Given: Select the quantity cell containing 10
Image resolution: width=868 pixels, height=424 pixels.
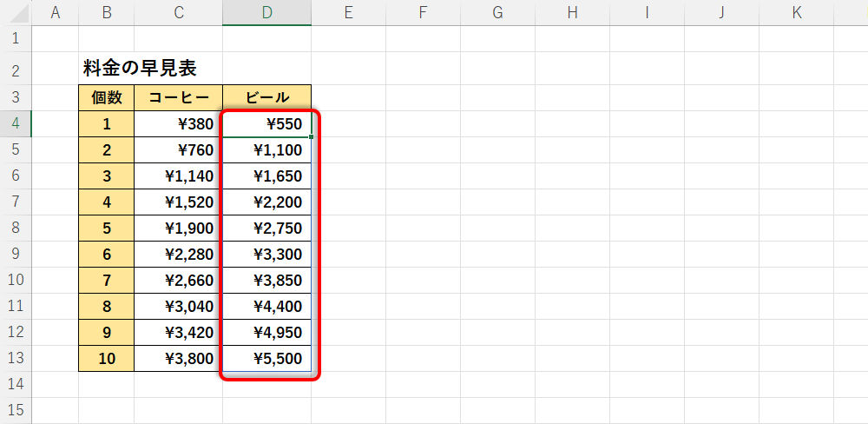Looking at the screenshot, I should click(x=106, y=358).
